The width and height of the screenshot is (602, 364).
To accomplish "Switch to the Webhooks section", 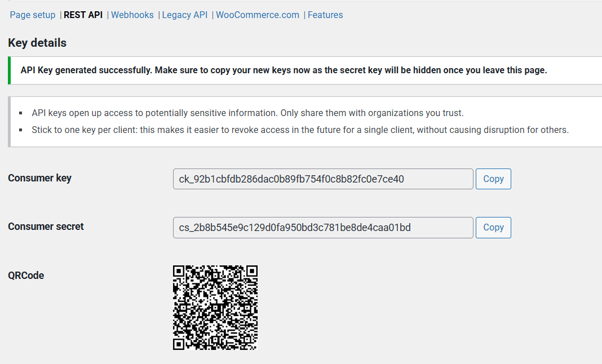I will (132, 15).
